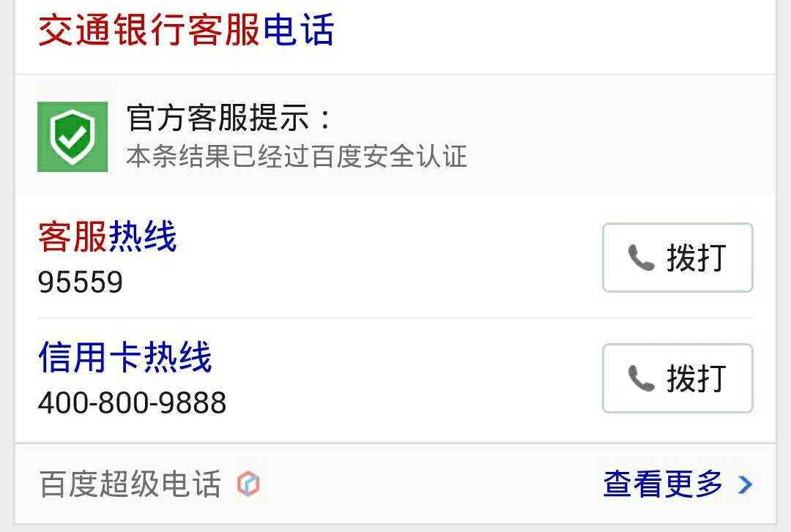The width and height of the screenshot is (791, 532).
Task: Tap the 400-800-9888 phone number
Action: point(132,403)
